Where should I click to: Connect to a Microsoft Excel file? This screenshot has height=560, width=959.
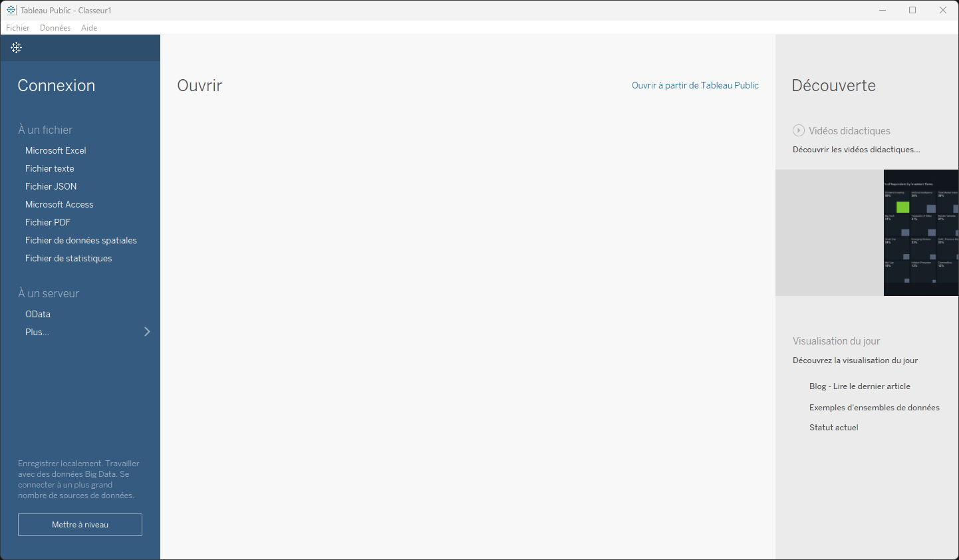pos(56,150)
